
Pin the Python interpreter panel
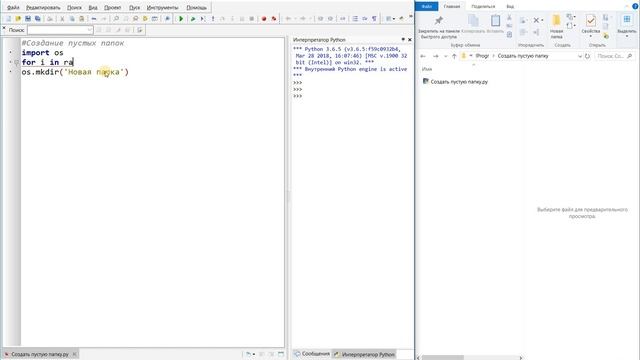(x=403, y=40)
